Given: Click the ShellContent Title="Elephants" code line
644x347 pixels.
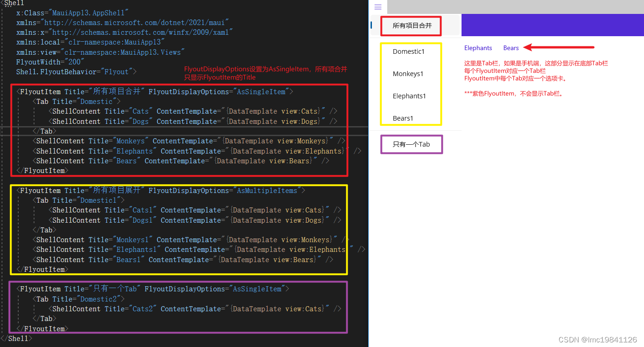Looking at the screenshot, I should tap(197, 151).
